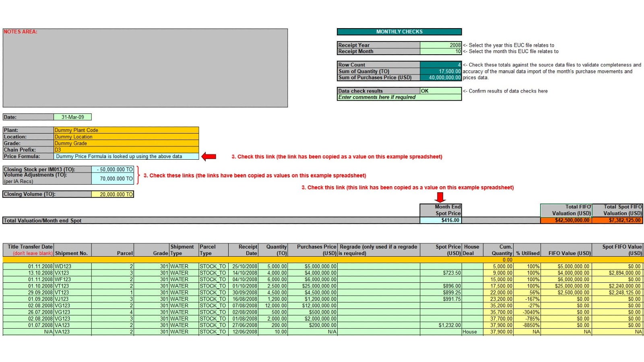Select the Receipt Month cell showing 10
This screenshot has width=644, height=362.
tap(440, 51)
